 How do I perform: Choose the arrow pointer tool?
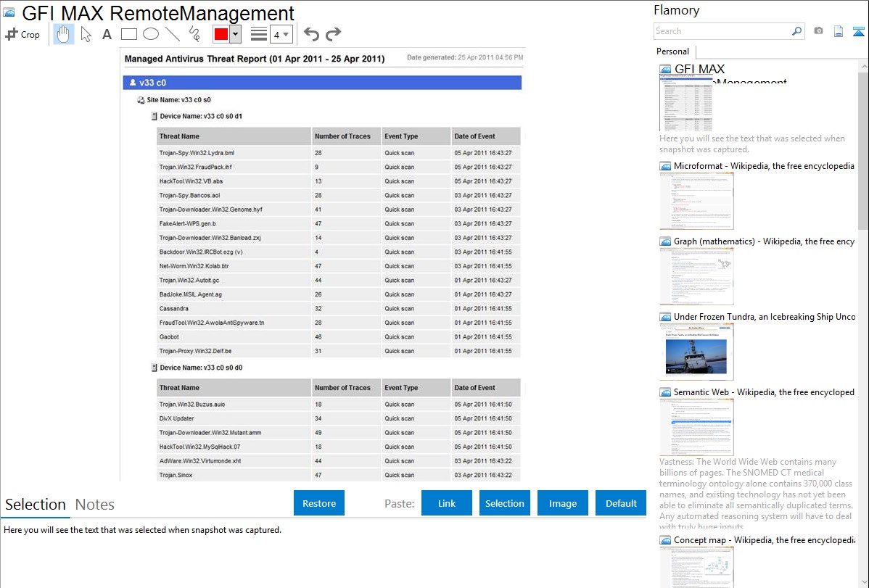(86, 34)
